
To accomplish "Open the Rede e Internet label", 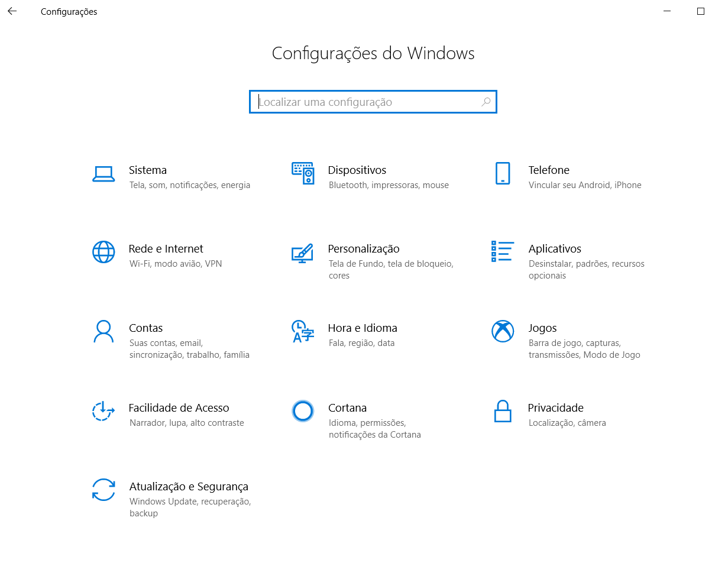I will 166,249.
